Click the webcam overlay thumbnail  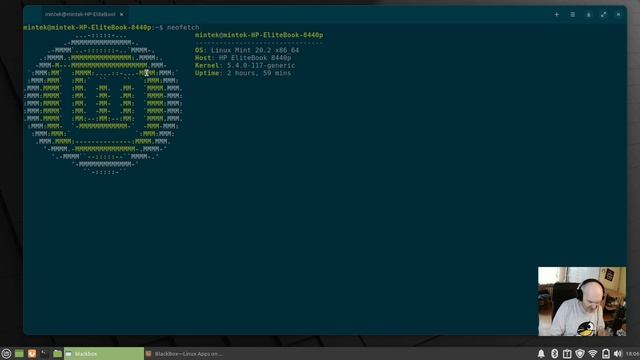coord(582,301)
